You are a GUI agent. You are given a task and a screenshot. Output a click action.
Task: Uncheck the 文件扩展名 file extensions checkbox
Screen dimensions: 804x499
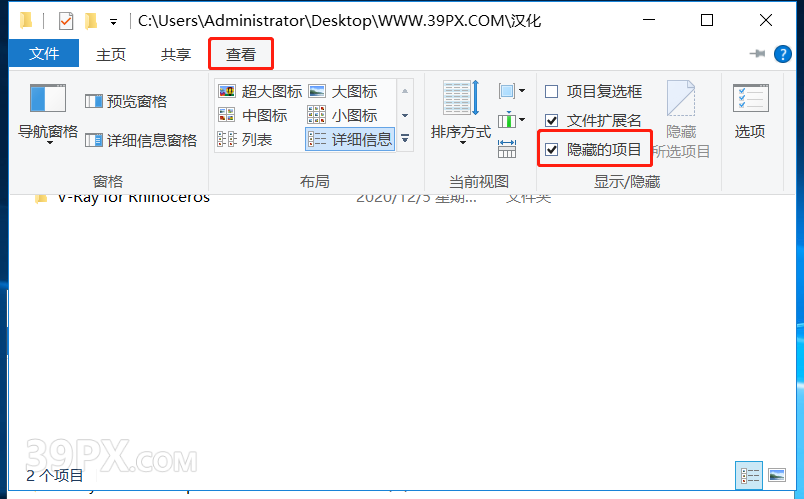(x=551, y=121)
